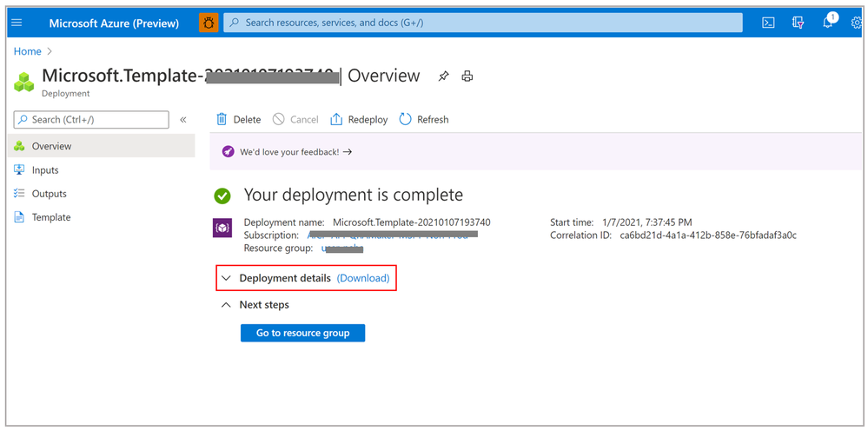Open directory and subscription filter icon
Viewport: 868px width, 431px height.
[798, 23]
